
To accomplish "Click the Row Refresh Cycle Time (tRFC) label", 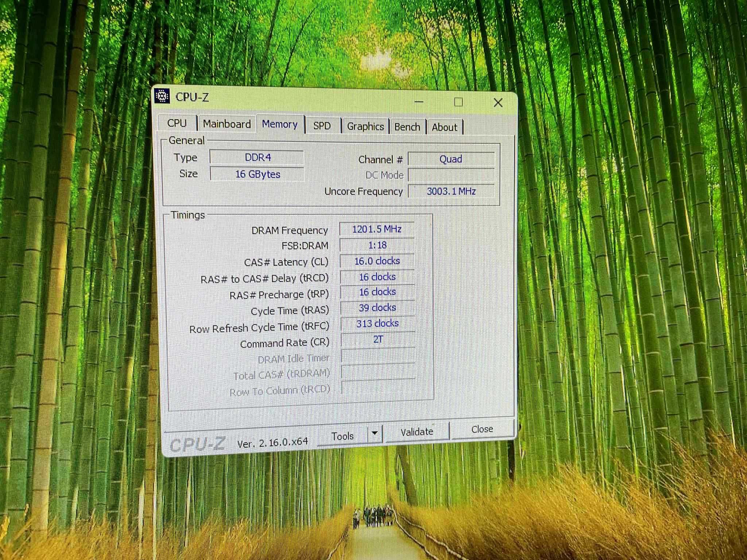I will pyautogui.click(x=259, y=327).
